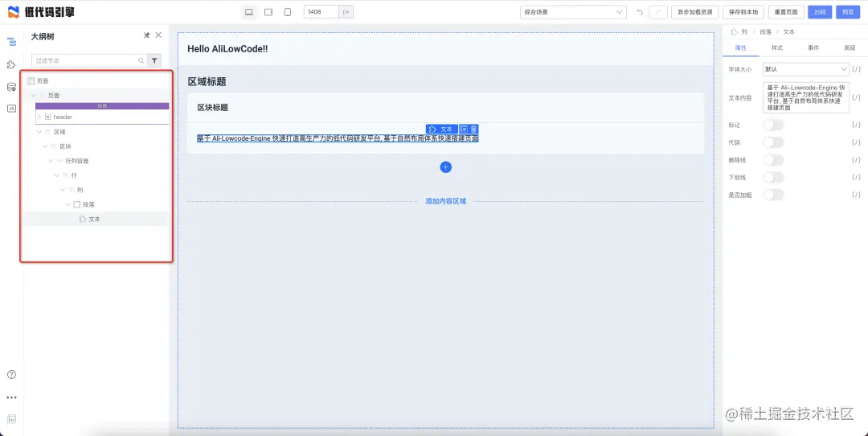This screenshot has height=436, width=868.
Task: Redo the last action
Action: click(x=658, y=12)
